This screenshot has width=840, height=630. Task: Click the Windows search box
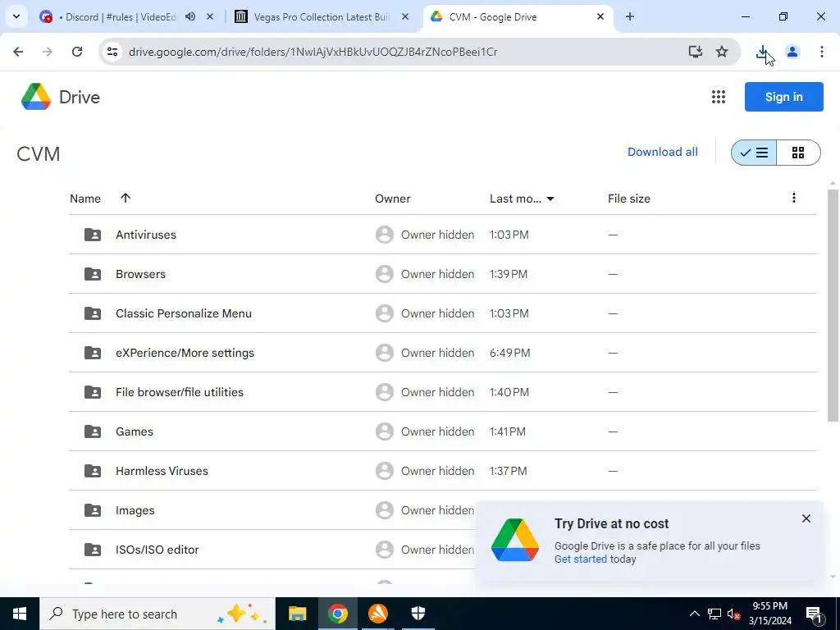(157, 614)
